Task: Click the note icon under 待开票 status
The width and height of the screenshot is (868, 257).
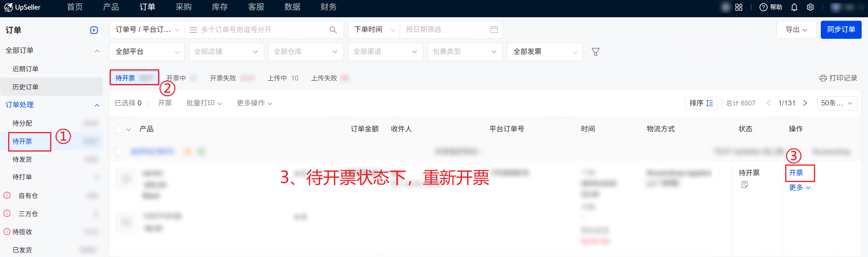Action: click(x=744, y=184)
